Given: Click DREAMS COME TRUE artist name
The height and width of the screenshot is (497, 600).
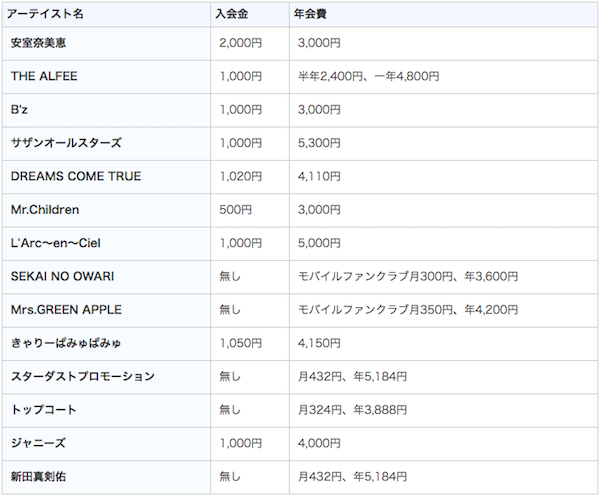Looking at the screenshot, I should click(76, 176).
